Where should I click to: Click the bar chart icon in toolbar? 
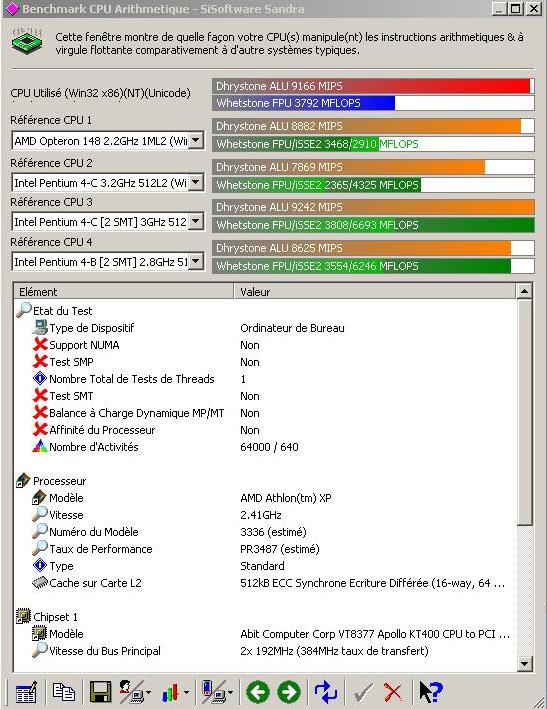tap(173, 692)
